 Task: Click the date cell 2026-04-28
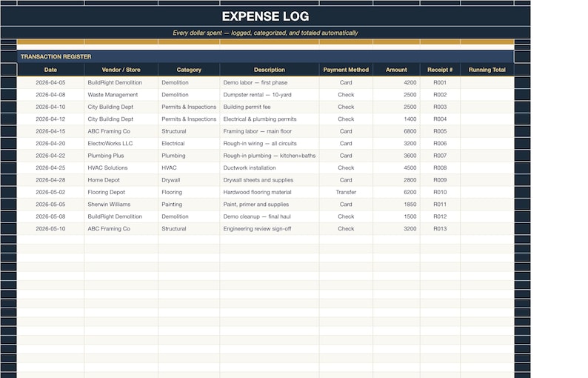(50, 180)
